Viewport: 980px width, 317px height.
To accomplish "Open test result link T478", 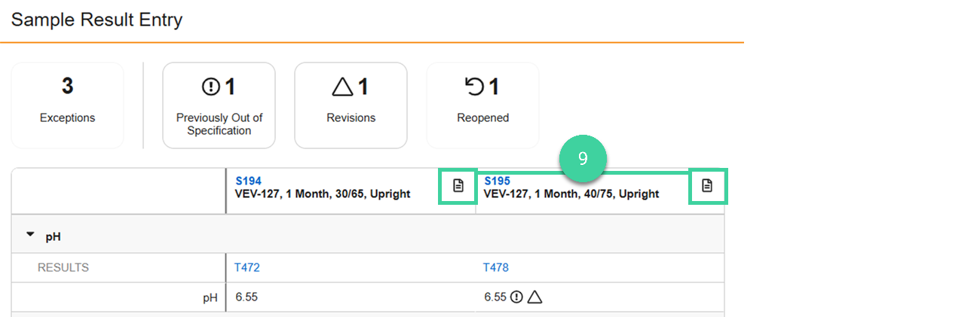I will tap(496, 267).
